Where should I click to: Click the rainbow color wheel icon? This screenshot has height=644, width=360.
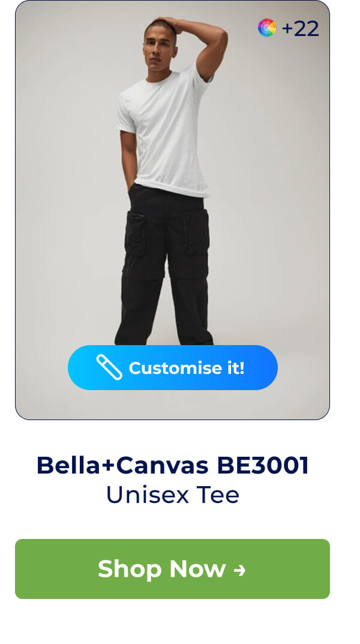[267, 28]
